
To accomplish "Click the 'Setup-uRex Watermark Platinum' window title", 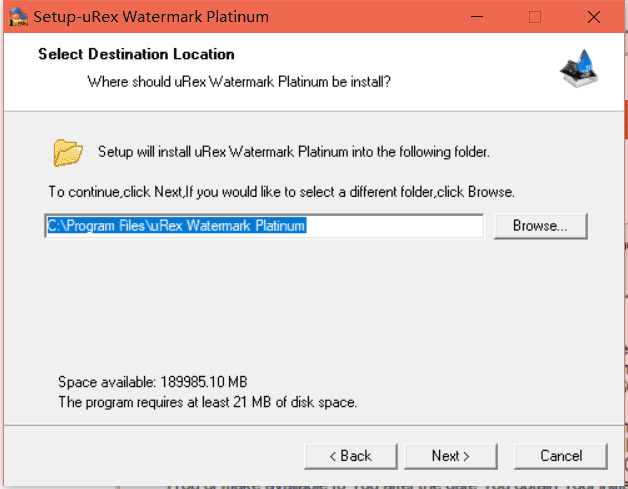I will 151,17.
